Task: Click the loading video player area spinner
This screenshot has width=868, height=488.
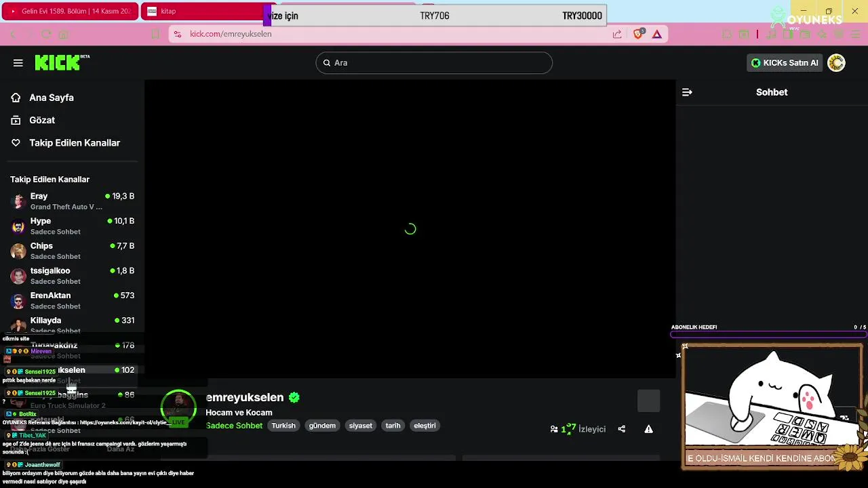Action: [x=410, y=229]
